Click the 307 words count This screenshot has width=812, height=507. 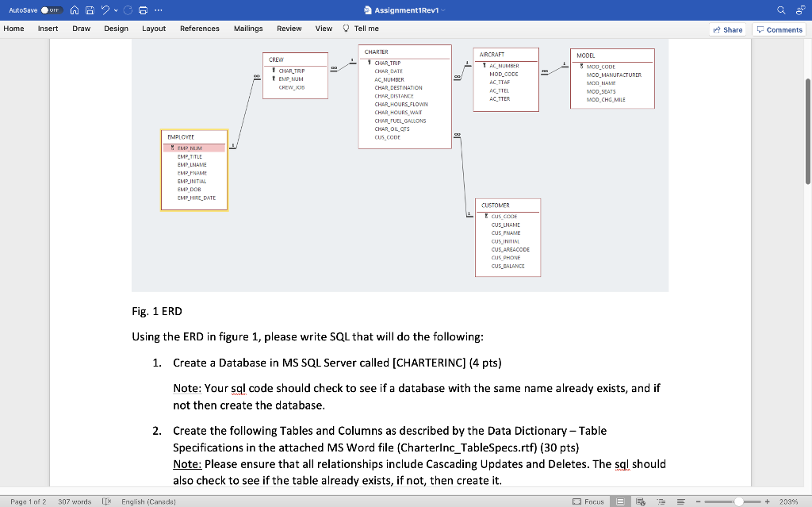coord(75,501)
